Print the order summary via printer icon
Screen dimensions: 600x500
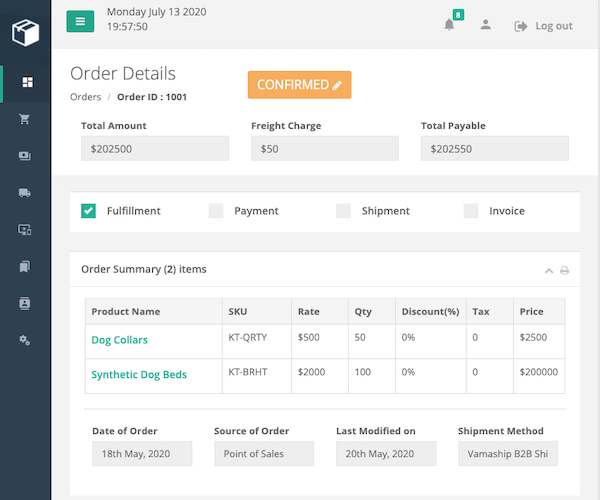pos(564,270)
